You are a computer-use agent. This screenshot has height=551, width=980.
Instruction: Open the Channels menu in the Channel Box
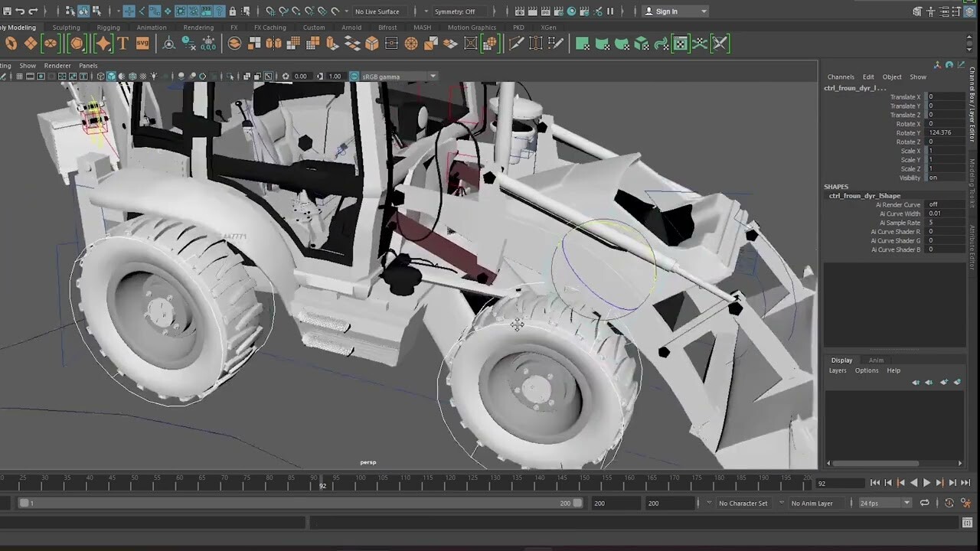841,77
